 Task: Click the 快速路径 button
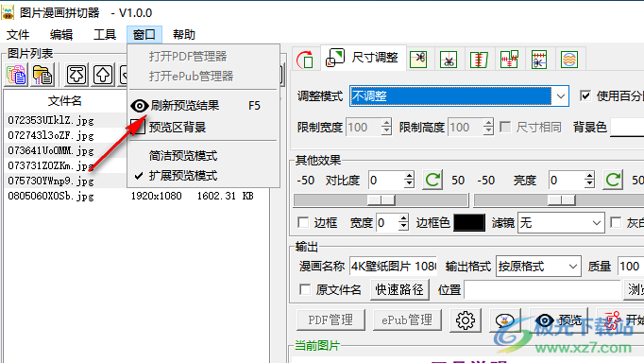click(399, 290)
